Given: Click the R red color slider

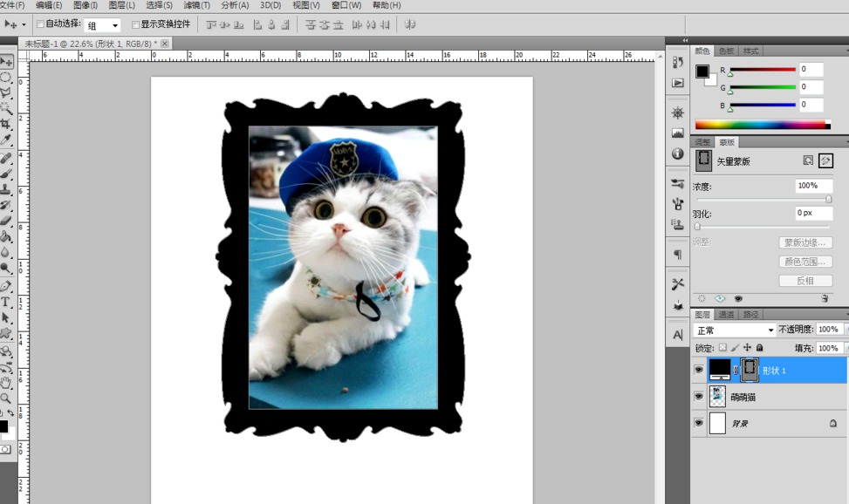Looking at the screenshot, I should (x=763, y=70).
